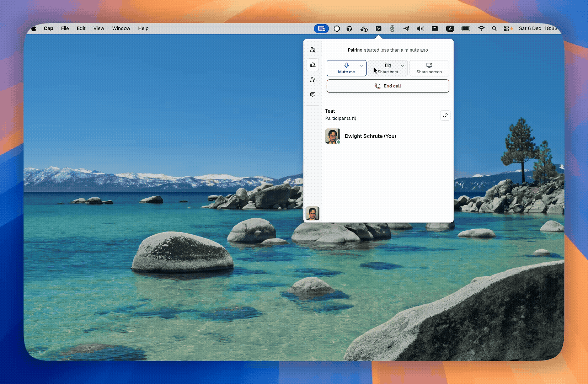588x384 pixels.
Task: Copy the Test room link
Action: [445, 115]
